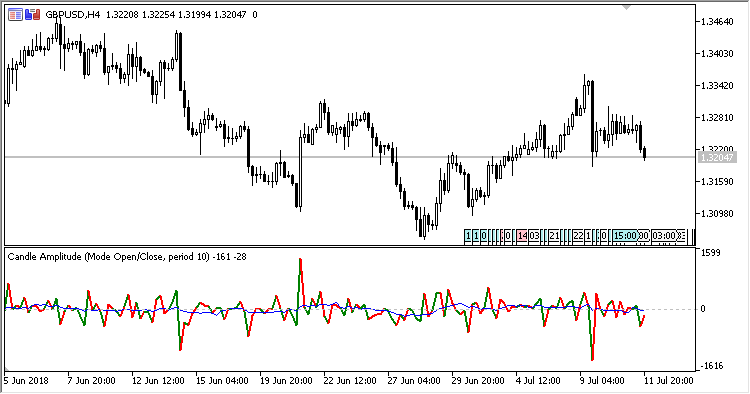Click the blue-red one-click trading icon
This screenshot has width=750, height=394.
pyautogui.click(x=33, y=15)
